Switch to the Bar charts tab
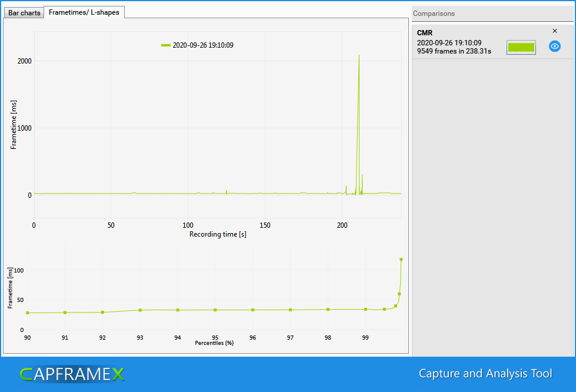This screenshot has height=392, width=576. [24, 12]
